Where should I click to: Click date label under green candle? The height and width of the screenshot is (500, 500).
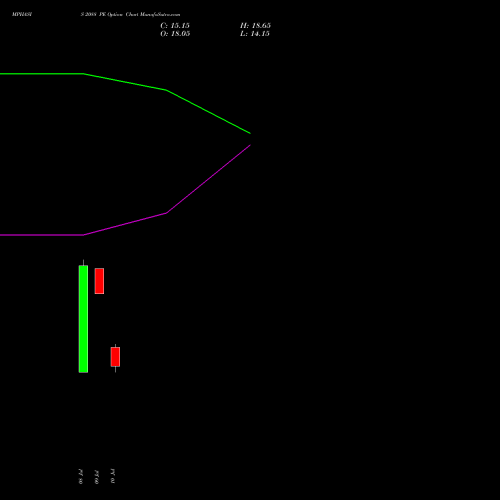(x=81, y=476)
